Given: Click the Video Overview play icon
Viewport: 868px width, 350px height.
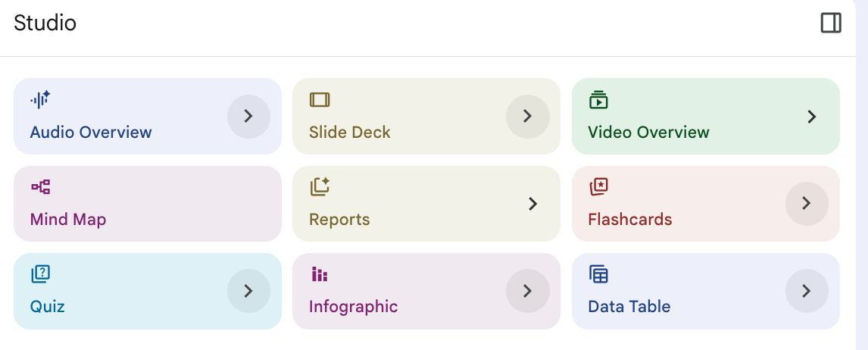Looking at the screenshot, I should click(x=598, y=99).
